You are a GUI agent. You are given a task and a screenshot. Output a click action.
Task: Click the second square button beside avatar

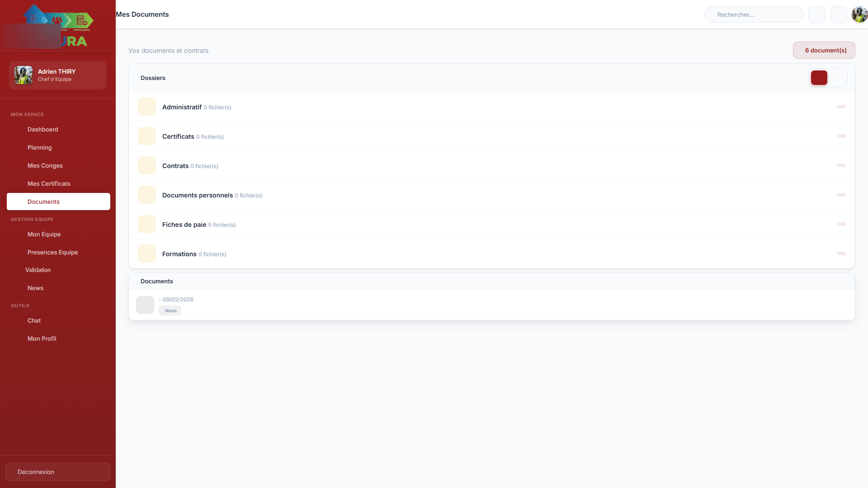click(x=838, y=14)
